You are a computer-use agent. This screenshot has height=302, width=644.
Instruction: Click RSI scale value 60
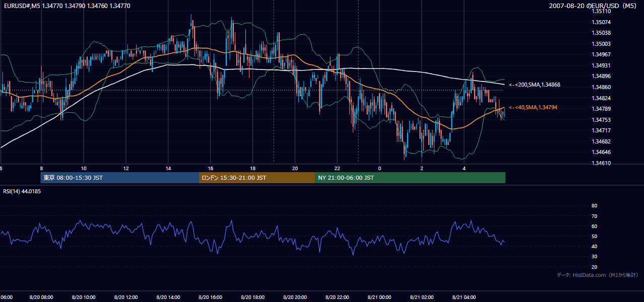tap(594, 226)
